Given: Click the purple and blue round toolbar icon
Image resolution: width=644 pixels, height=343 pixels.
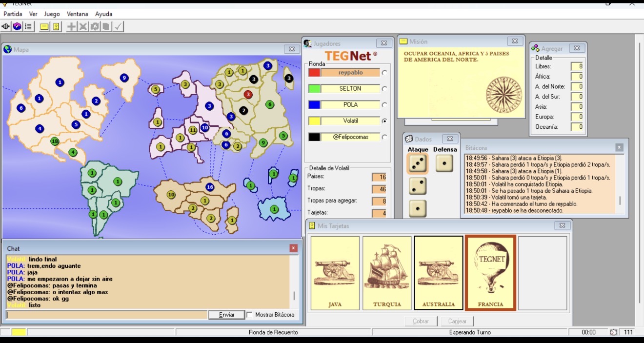Looking at the screenshot, I should pos(17,26).
